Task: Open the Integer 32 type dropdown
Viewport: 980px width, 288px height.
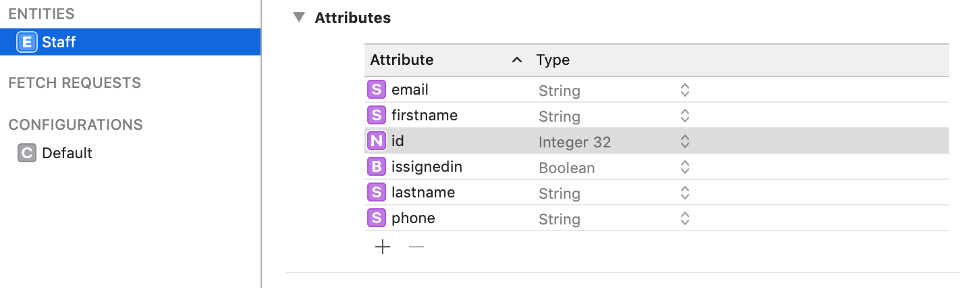Action: pos(684,142)
